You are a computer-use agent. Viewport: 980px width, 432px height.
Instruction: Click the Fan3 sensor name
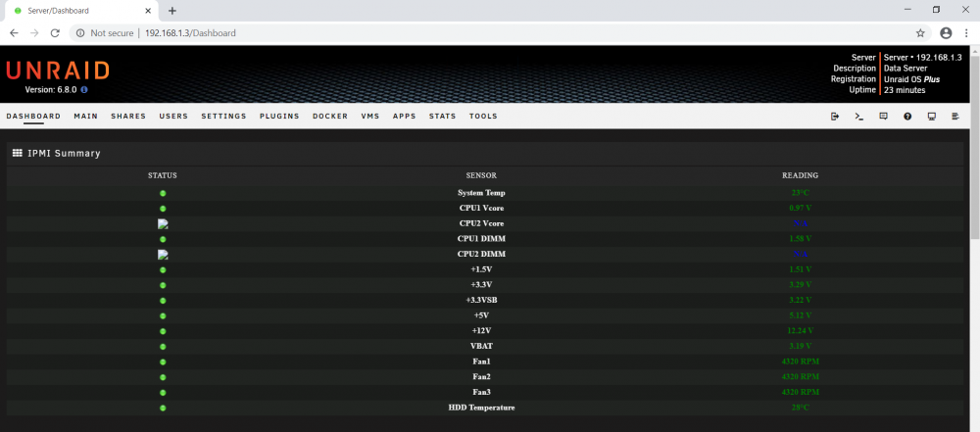(x=481, y=393)
